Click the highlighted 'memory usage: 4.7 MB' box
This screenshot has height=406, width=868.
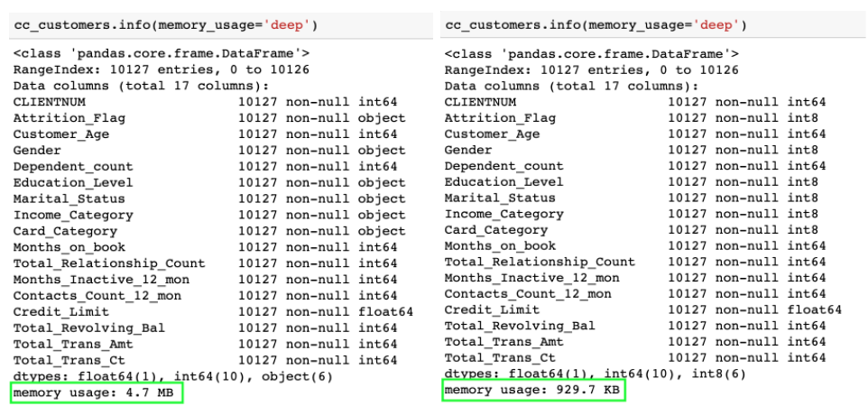pos(98,393)
